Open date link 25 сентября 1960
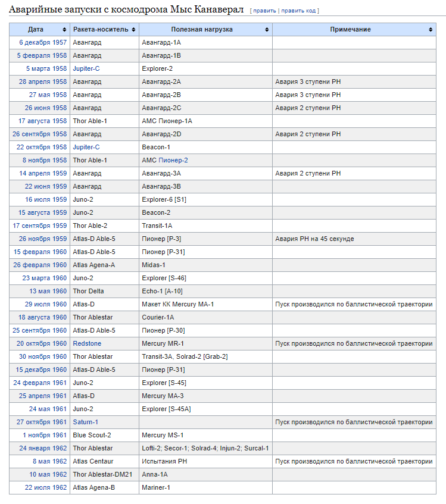 pyautogui.click(x=39, y=331)
